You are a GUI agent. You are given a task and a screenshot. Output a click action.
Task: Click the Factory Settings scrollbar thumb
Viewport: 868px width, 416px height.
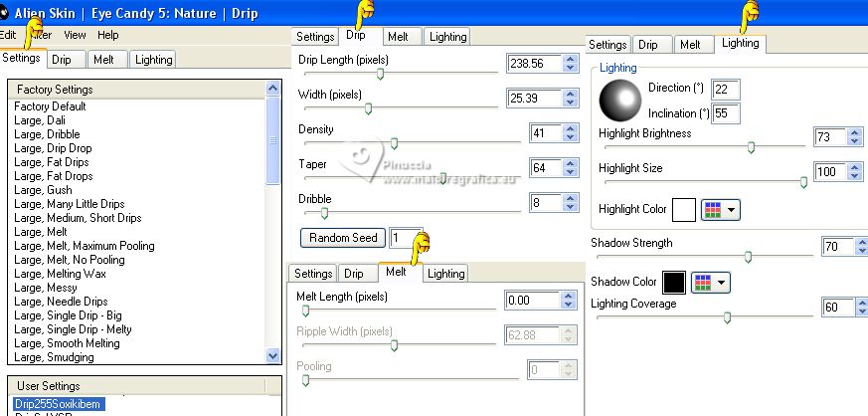point(272,140)
